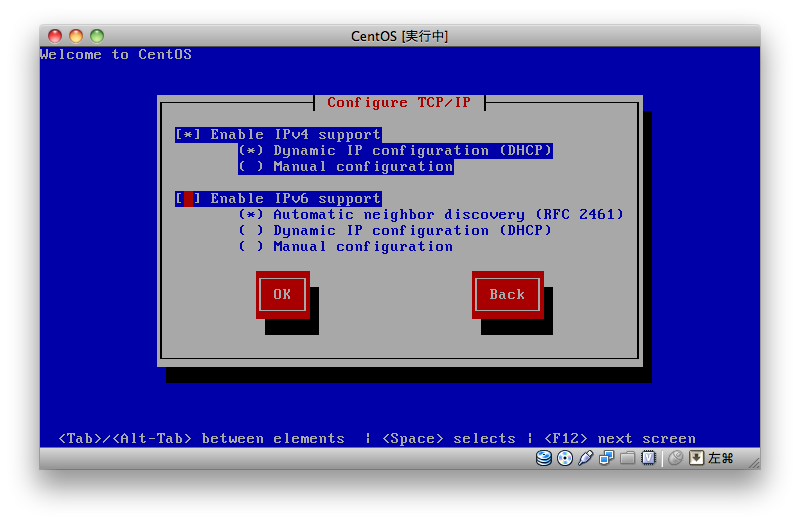This screenshot has width=800, height=524.
Task: Select IPv4 Manual configuration radio option
Action: (345, 166)
